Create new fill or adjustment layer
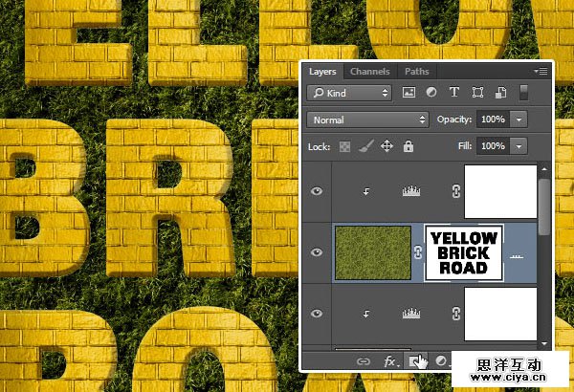Viewport: 574px width, 392px height. [442, 361]
